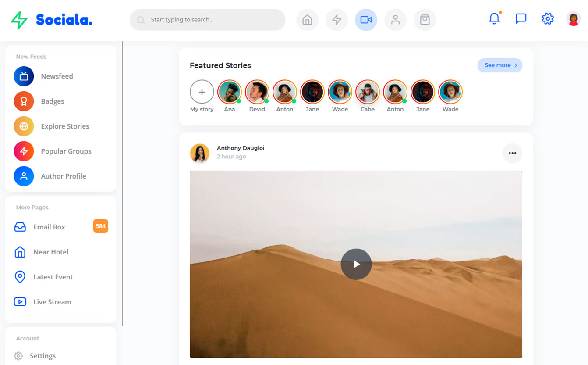
Task: Open the notifications bell icon
Action: pyautogui.click(x=494, y=19)
